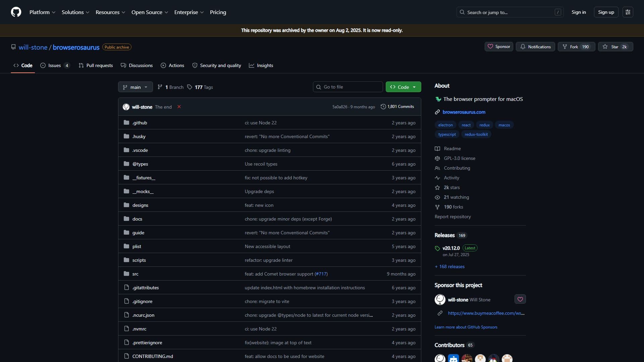Open the .ncurc.json file
Image resolution: width=644 pixels, height=362 pixels.
[x=143, y=315]
